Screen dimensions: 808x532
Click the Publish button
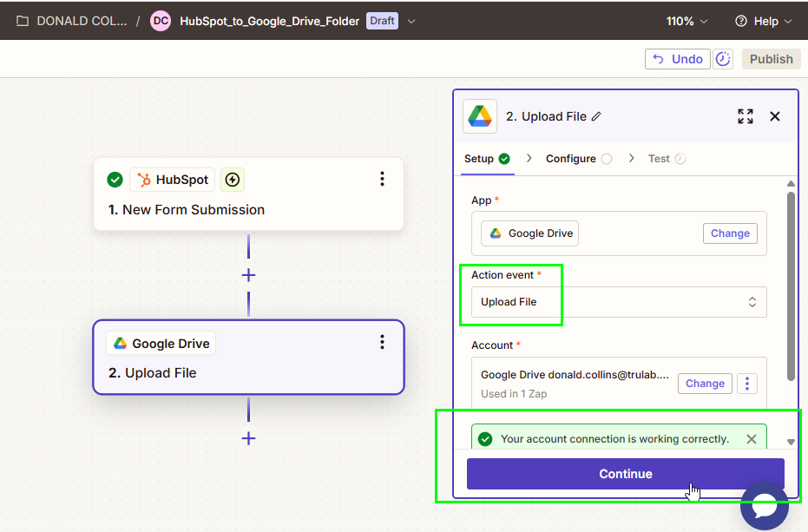coord(771,59)
